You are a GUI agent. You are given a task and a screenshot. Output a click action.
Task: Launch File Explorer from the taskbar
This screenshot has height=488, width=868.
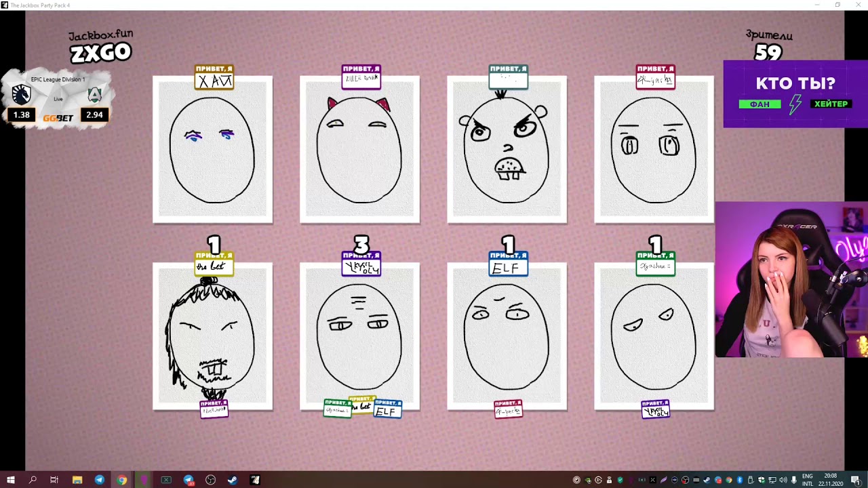point(77,480)
